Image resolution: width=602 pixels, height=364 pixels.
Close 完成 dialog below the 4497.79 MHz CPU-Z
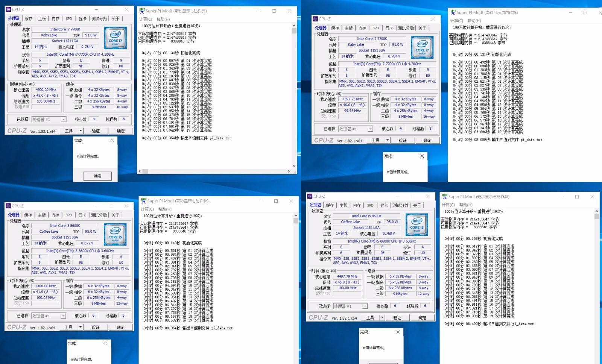pyautogui.click(x=398, y=332)
